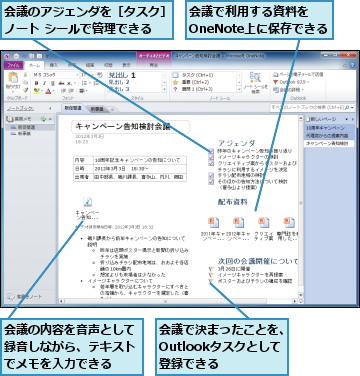Open the highlight color dropdown arrow
Viewport: 360px width, 376px height.
[42, 91]
